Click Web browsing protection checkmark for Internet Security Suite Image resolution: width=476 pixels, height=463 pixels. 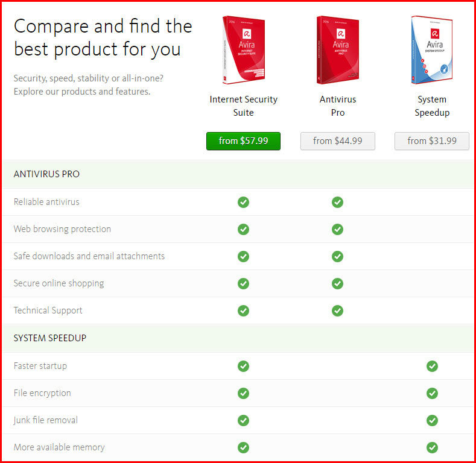tap(244, 229)
